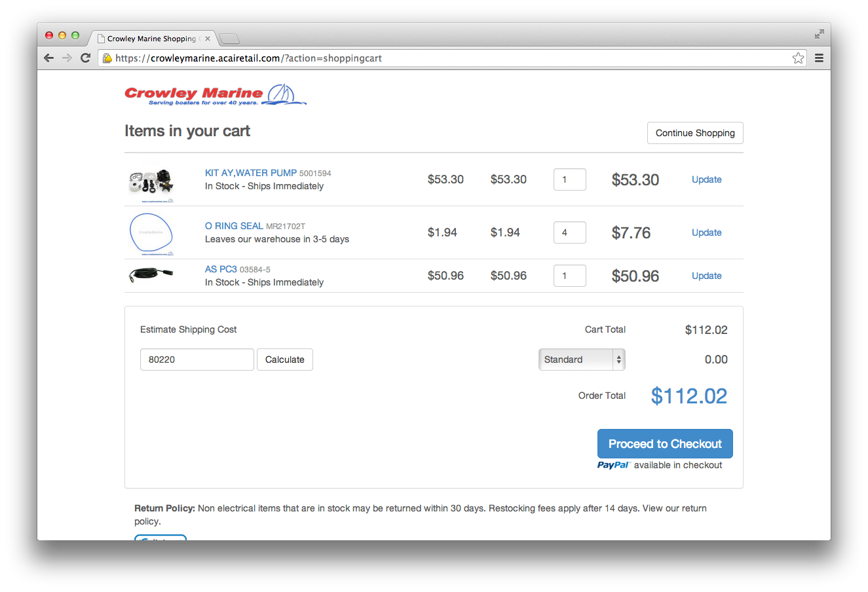Click the Estimate Shipping Cost label
Viewport: 868px width, 592px height.
189,329
